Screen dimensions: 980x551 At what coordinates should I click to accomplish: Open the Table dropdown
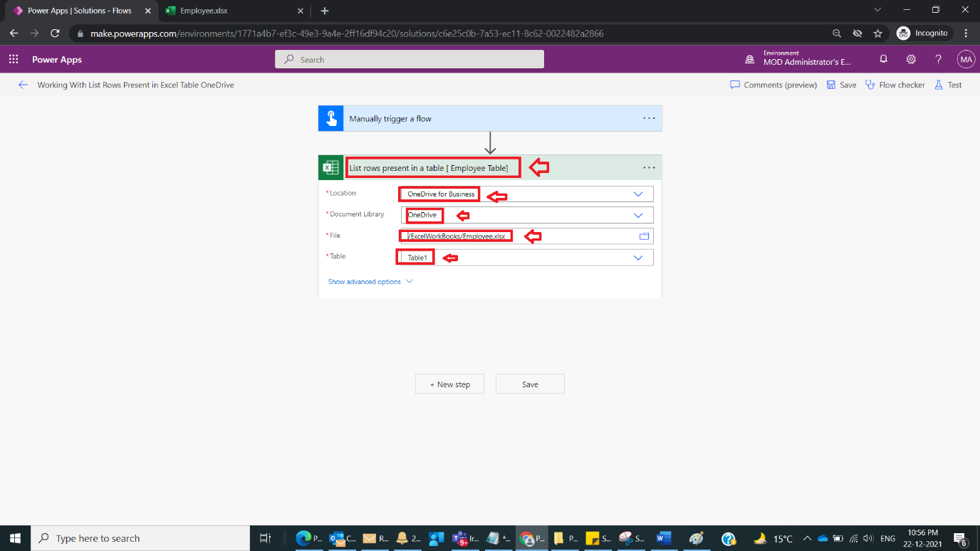[638, 257]
